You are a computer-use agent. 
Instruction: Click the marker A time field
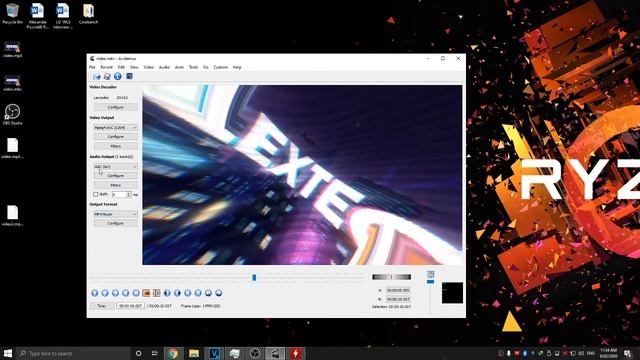pos(398,290)
